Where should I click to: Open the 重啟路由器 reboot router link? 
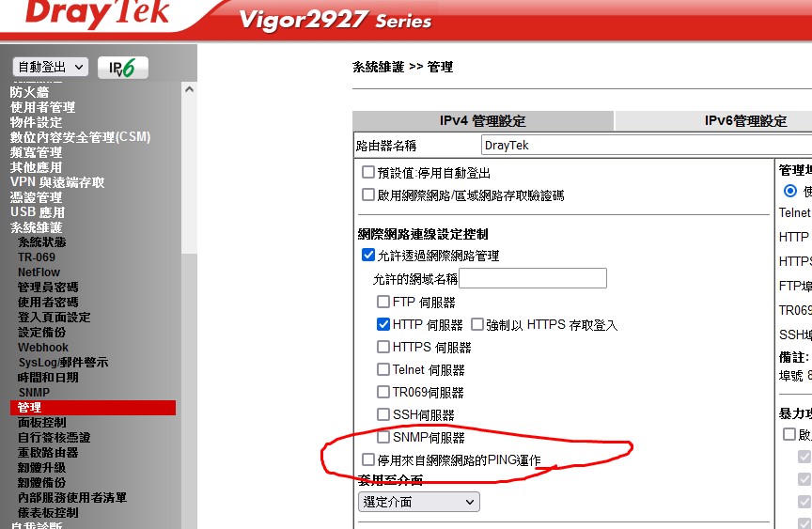coord(48,452)
